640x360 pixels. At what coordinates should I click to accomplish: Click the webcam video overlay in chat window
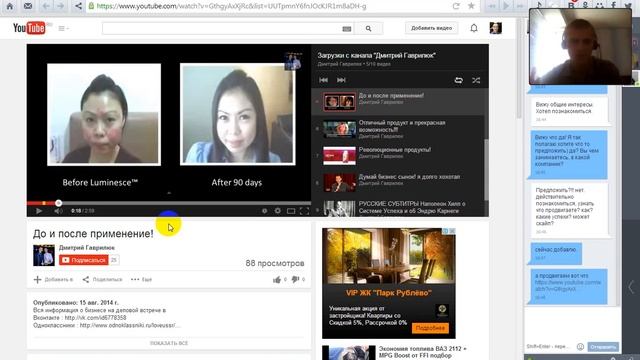[580, 47]
